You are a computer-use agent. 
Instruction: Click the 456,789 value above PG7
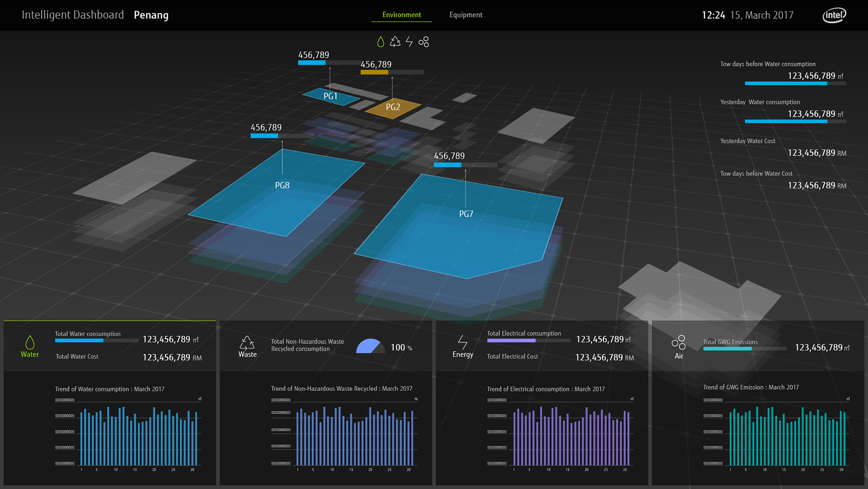449,156
